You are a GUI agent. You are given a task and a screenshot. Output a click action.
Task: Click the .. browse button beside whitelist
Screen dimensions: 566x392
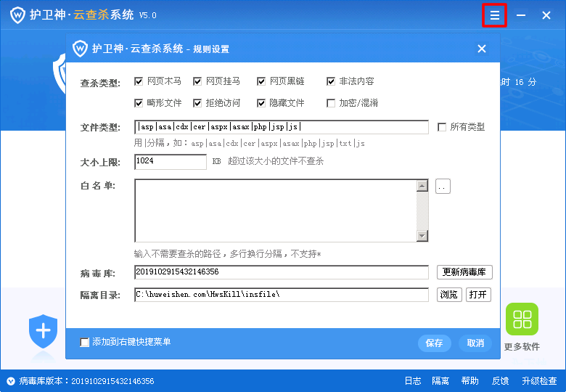point(443,187)
